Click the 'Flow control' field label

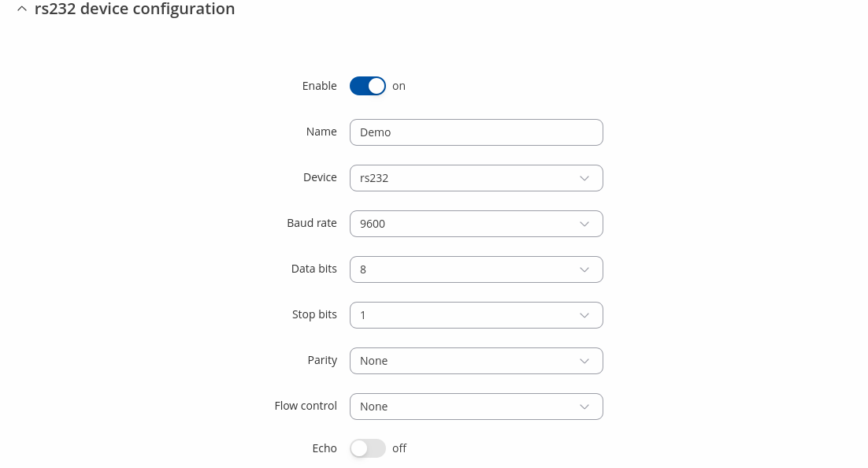(x=306, y=406)
